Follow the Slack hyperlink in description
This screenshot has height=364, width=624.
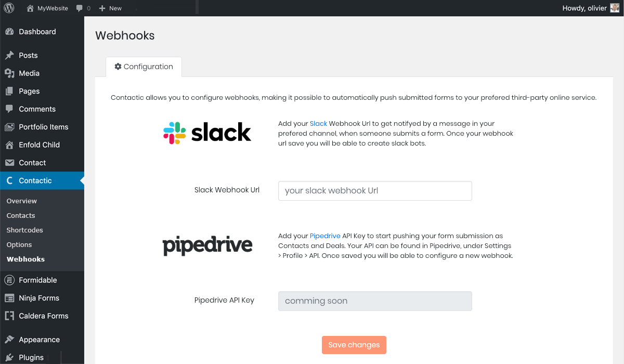pyautogui.click(x=318, y=124)
